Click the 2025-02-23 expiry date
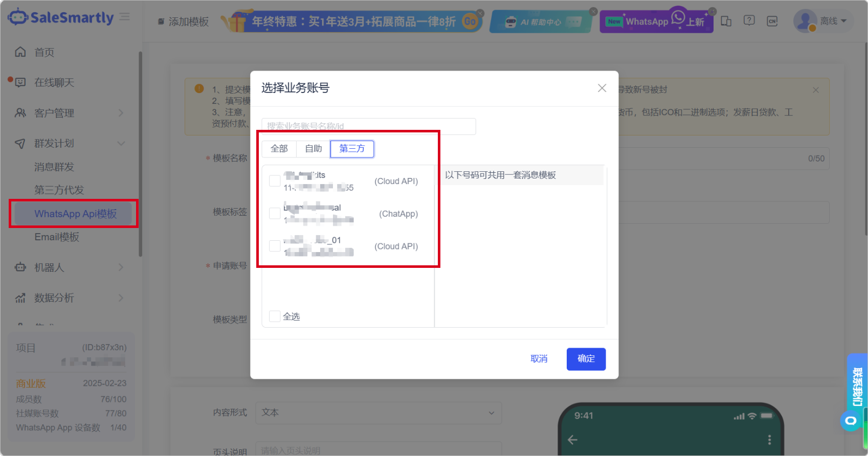 point(105,383)
